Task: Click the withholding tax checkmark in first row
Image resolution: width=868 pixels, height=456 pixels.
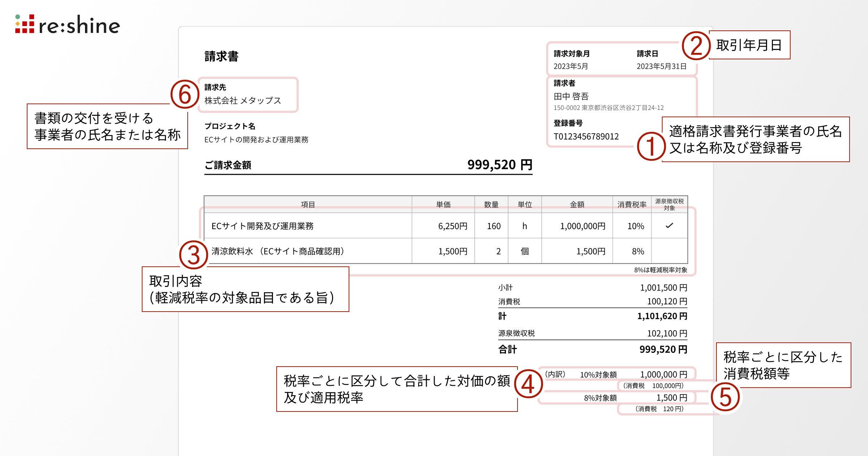Action: tap(669, 226)
